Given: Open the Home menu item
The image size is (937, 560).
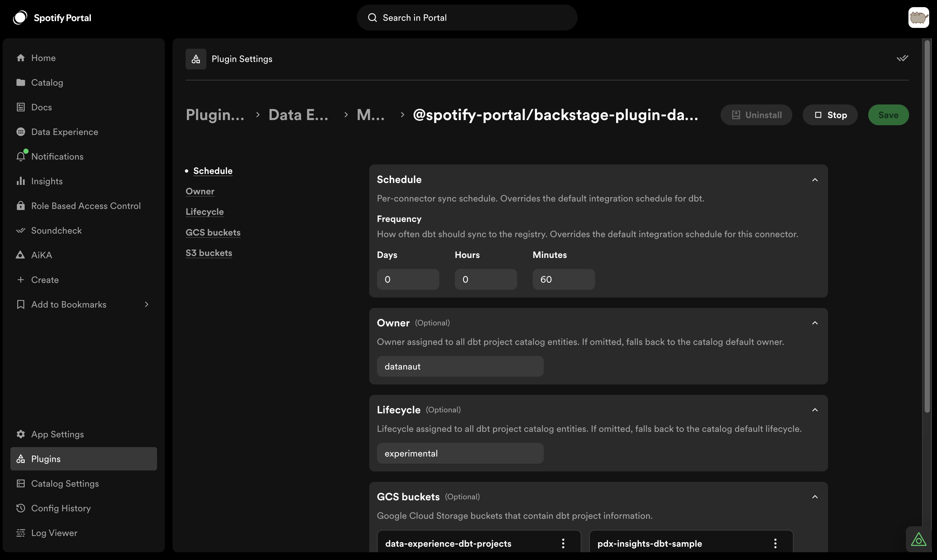Looking at the screenshot, I should [84, 58].
